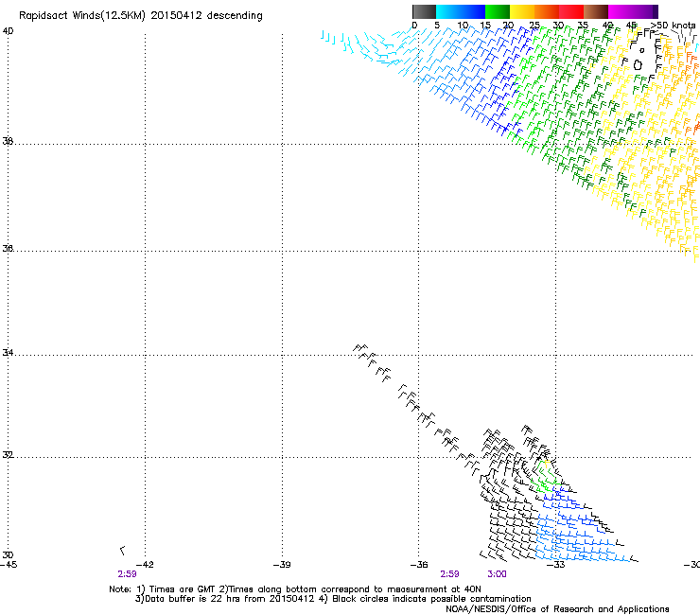Click the red 30-35 knots legend swatch
This screenshot has width=700, height=615.
571,11
